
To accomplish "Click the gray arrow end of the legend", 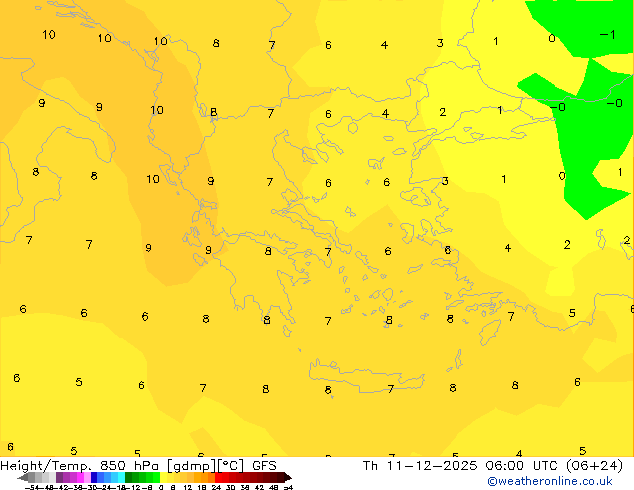I will (23, 477).
